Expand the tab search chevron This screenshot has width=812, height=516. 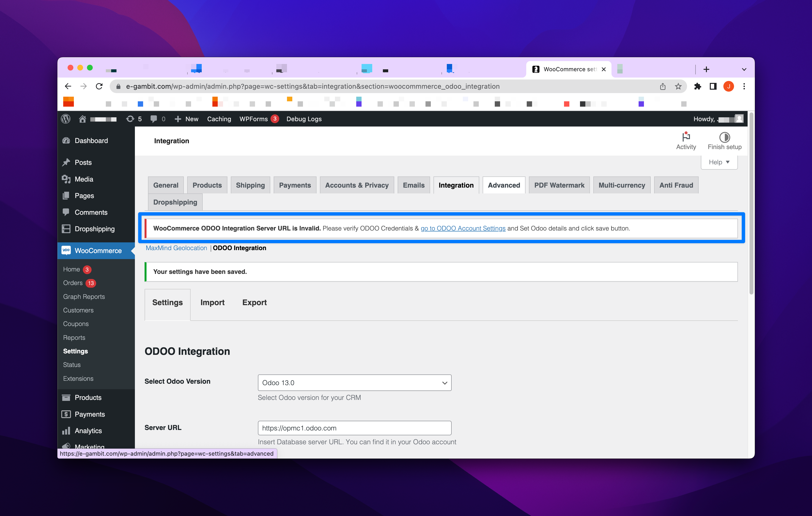coord(744,69)
